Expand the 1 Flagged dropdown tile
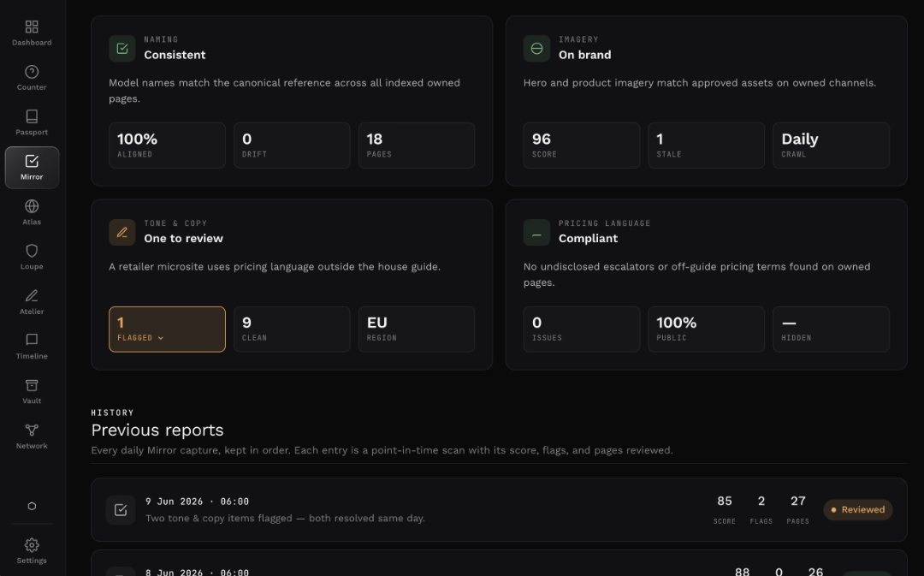This screenshot has width=924, height=576. click(167, 329)
